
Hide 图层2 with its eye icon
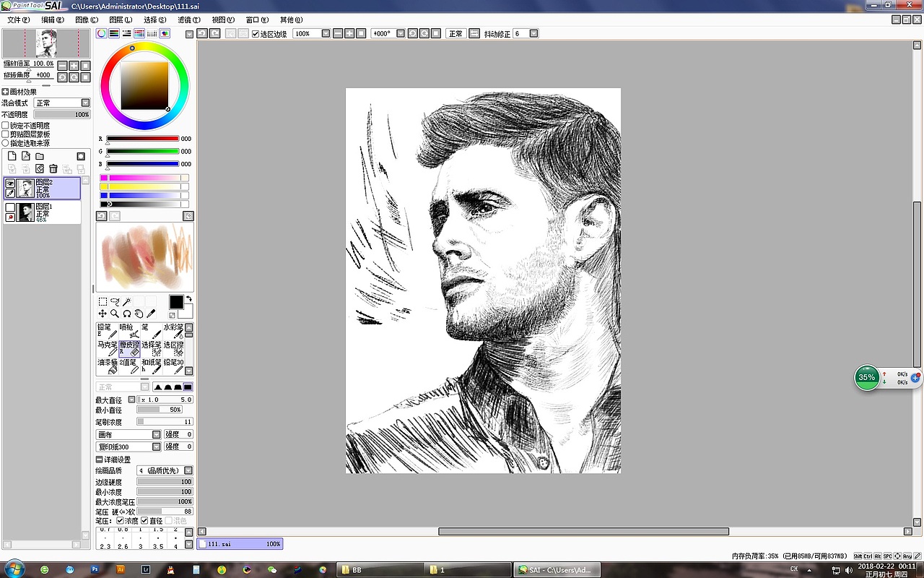tap(10, 184)
